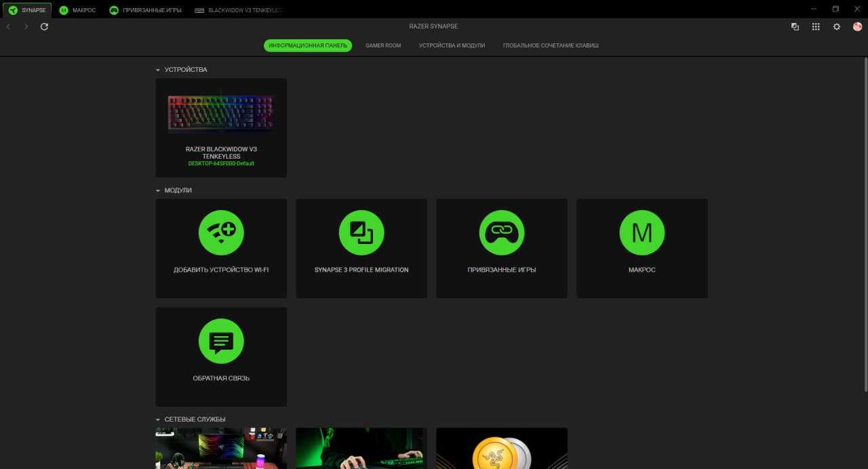The width and height of the screenshot is (868, 469).
Task: Open the Gamer Room tab
Action: coord(383,45)
